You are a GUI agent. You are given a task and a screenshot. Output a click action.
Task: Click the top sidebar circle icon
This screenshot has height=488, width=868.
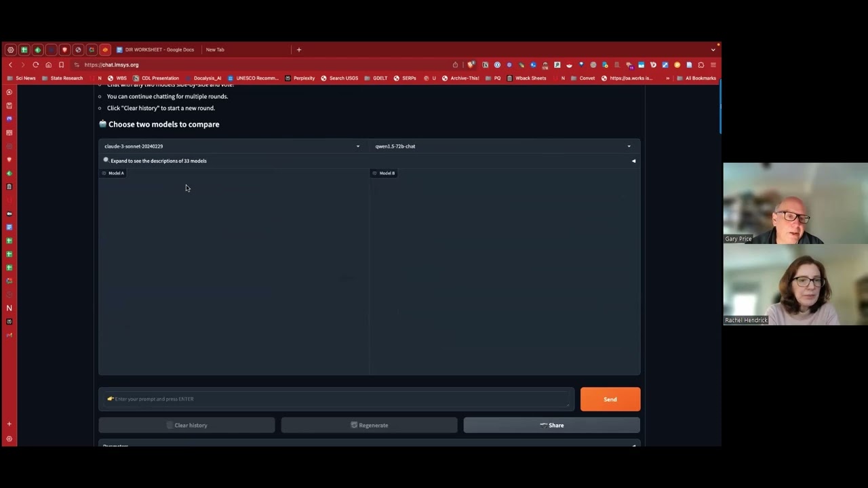click(9, 91)
